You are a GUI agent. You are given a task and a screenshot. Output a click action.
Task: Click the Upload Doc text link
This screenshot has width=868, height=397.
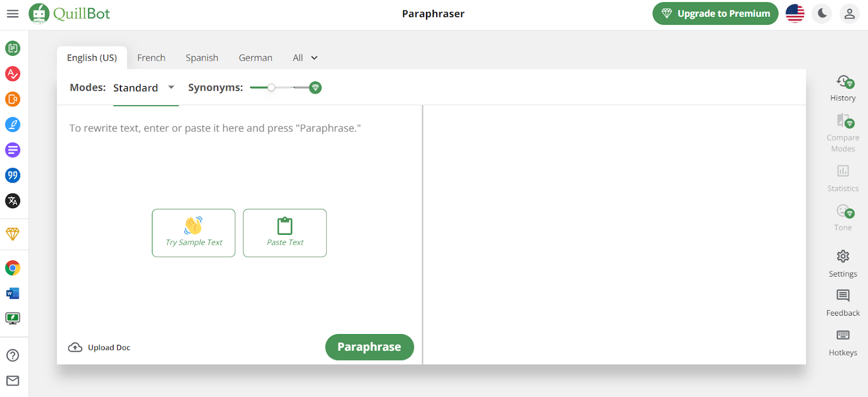point(109,348)
